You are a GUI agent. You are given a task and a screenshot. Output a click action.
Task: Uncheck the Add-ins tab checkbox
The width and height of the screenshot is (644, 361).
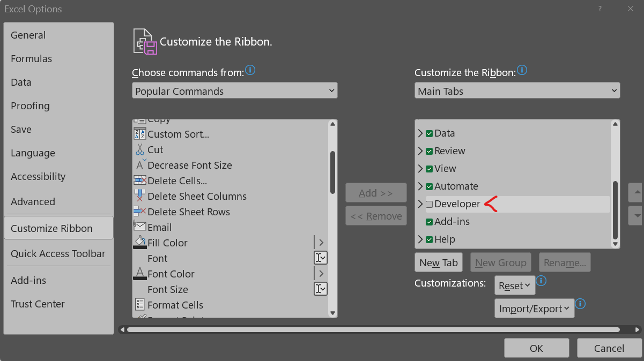coord(429,222)
